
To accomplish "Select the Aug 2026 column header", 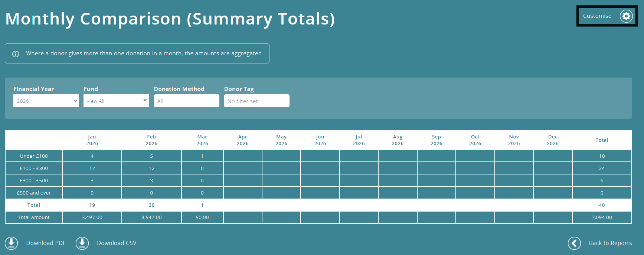I will [x=398, y=140].
